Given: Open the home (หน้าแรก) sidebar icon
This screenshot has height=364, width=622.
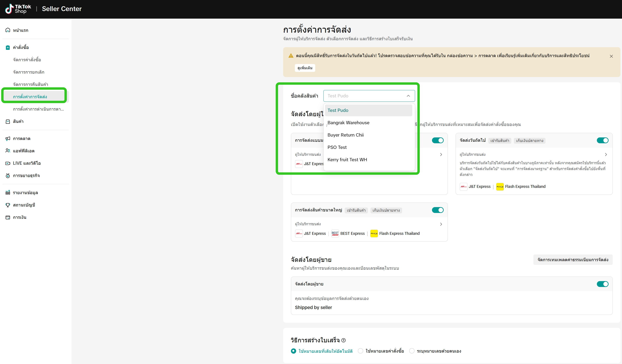Looking at the screenshot, I should [x=8, y=30].
